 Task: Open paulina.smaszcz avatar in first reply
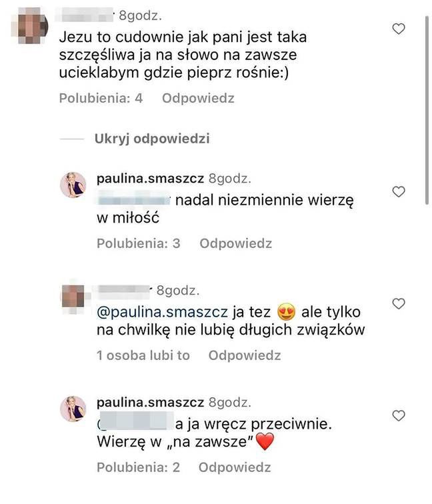tap(73, 185)
